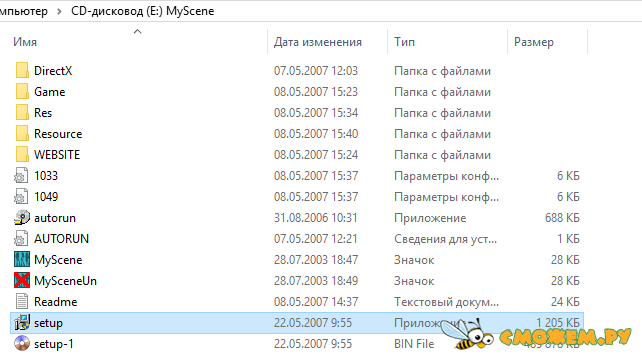642x361 pixels.
Task: Sort by the Имя column header
Action: point(25,42)
